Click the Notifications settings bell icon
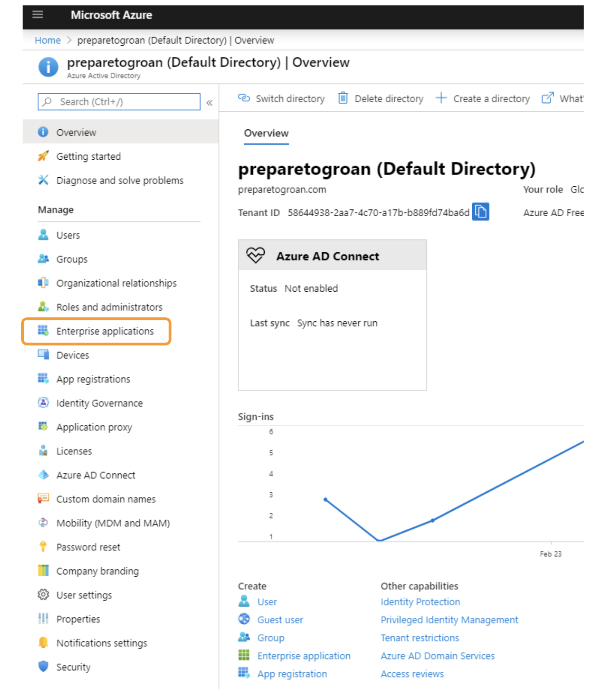This screenshot has height=700, width=589. click(43, 643)
